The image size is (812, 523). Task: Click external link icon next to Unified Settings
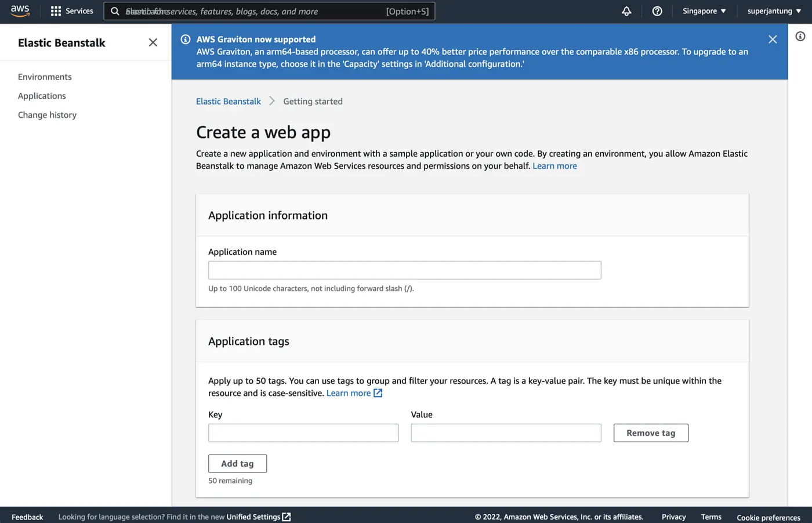point(287,517)
